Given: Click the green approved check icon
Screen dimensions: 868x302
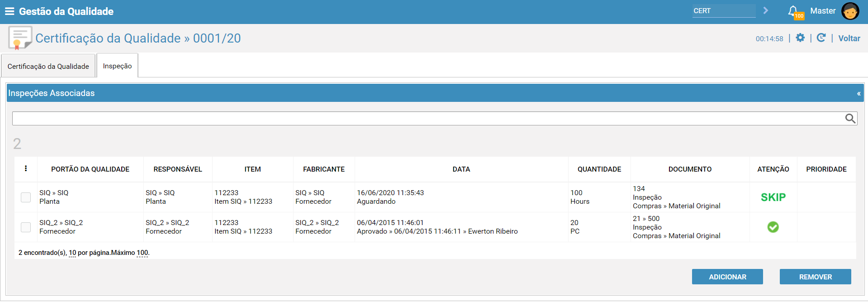Looking at the screenshot, I should point(773,227).
